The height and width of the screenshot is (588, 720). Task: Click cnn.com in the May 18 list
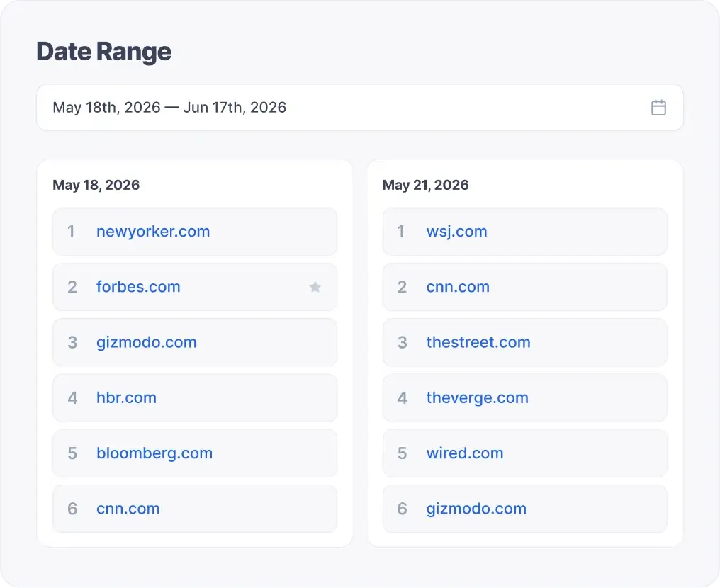[128, 508]
